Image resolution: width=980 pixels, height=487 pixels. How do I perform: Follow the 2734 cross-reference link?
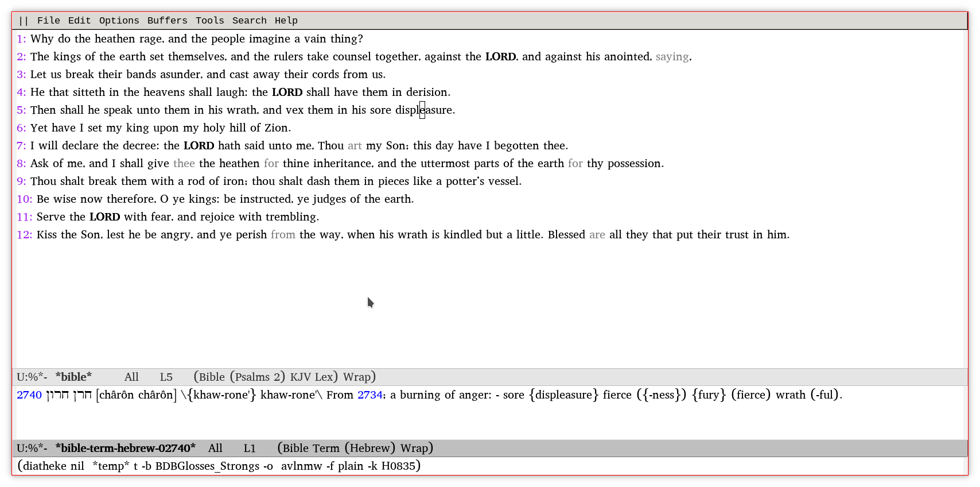tap(370, 395)
